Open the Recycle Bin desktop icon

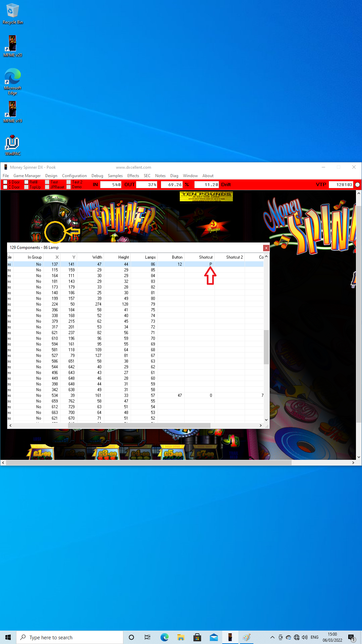12,14
